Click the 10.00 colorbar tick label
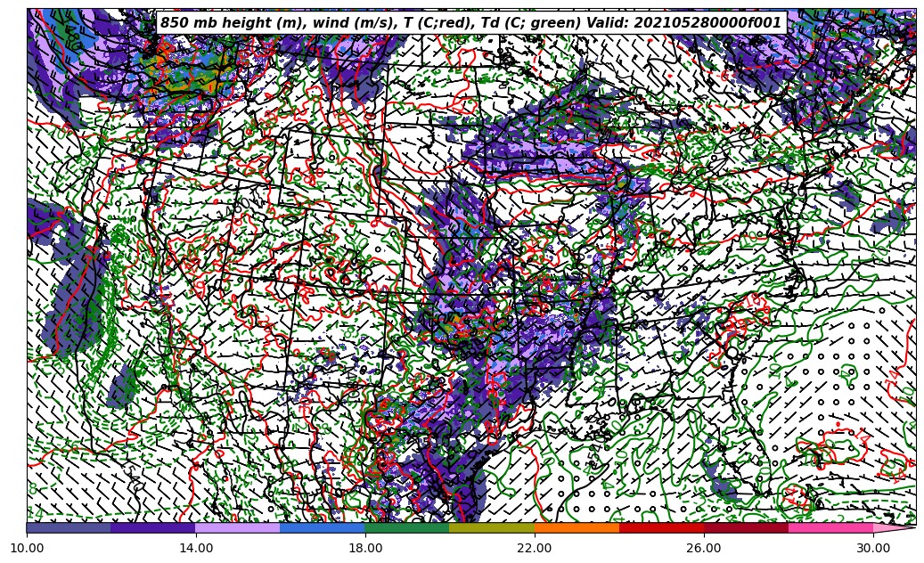 click(27, 548)
